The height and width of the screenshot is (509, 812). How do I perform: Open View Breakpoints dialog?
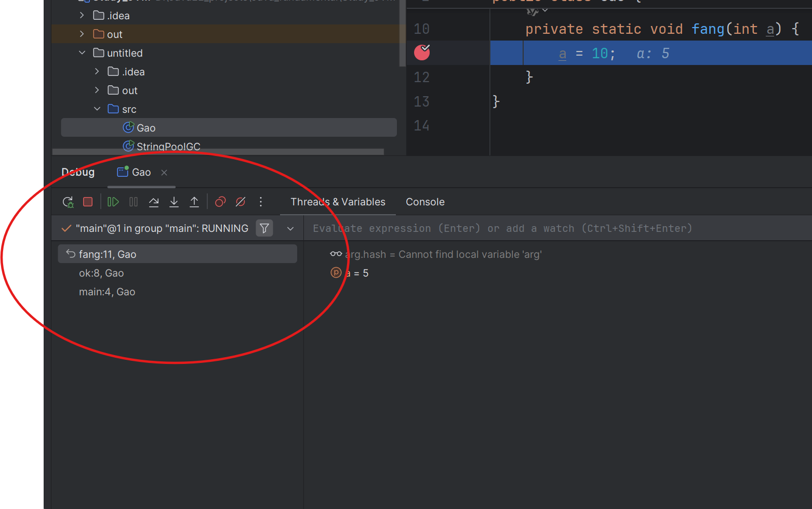coord(220,202)
